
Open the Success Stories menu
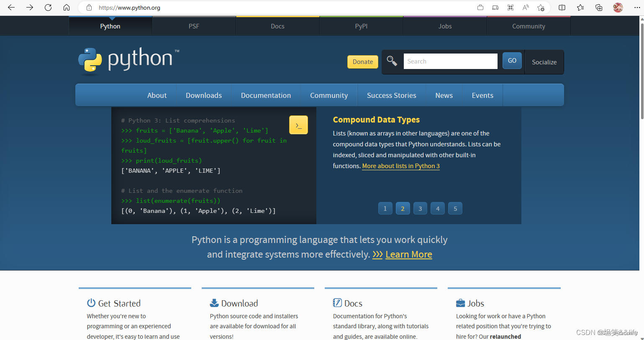[392, 95]
